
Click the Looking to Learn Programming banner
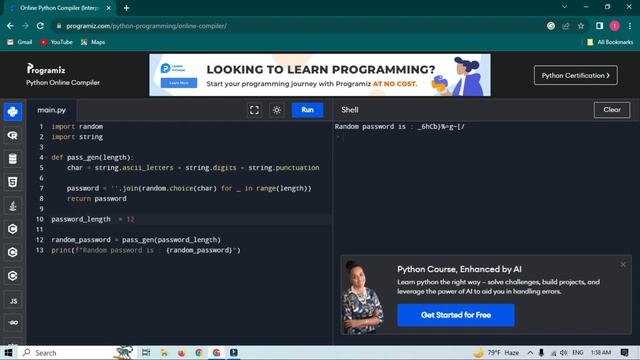[x=320, y=75]
